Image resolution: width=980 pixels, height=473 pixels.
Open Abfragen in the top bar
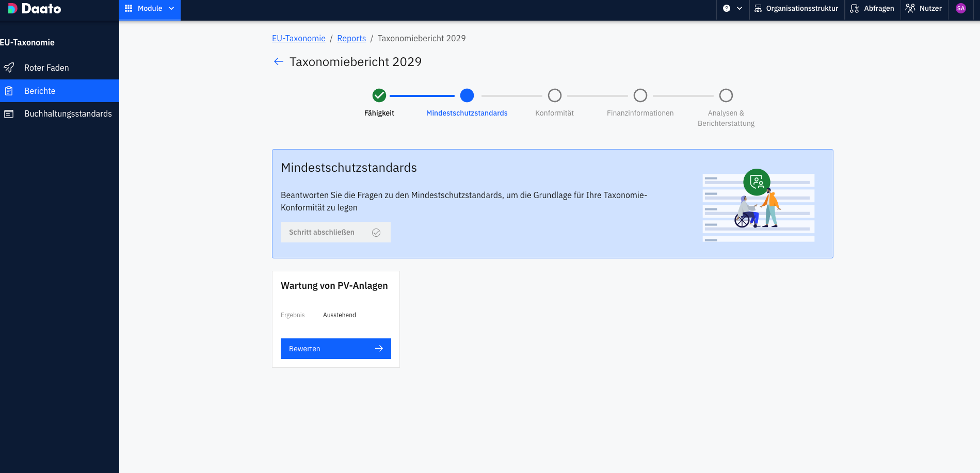(x=872, y=8)
